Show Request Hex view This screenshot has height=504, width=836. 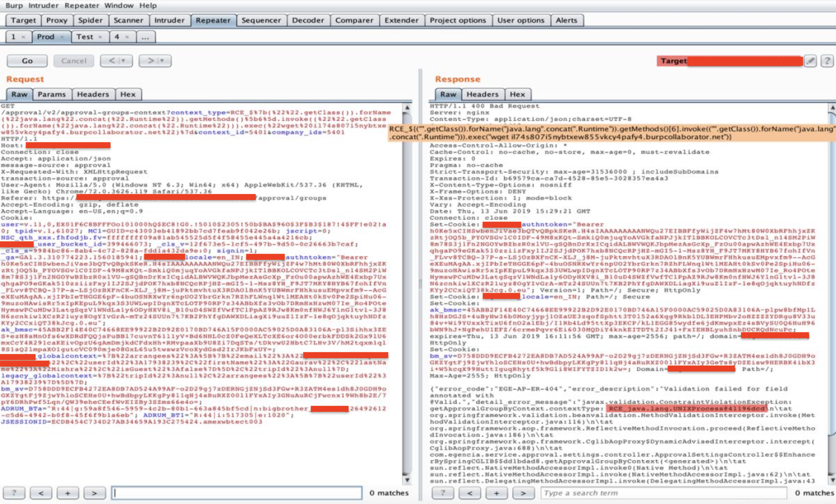(128, 94)
